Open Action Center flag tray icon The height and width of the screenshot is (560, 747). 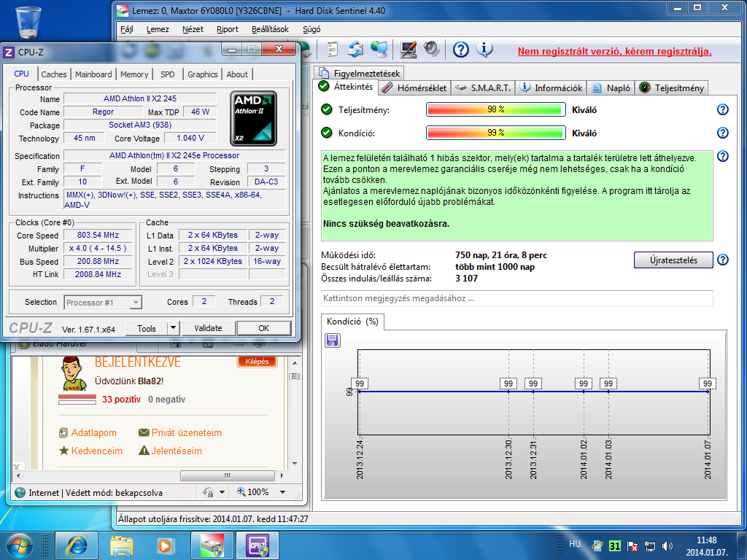[632, 545]
